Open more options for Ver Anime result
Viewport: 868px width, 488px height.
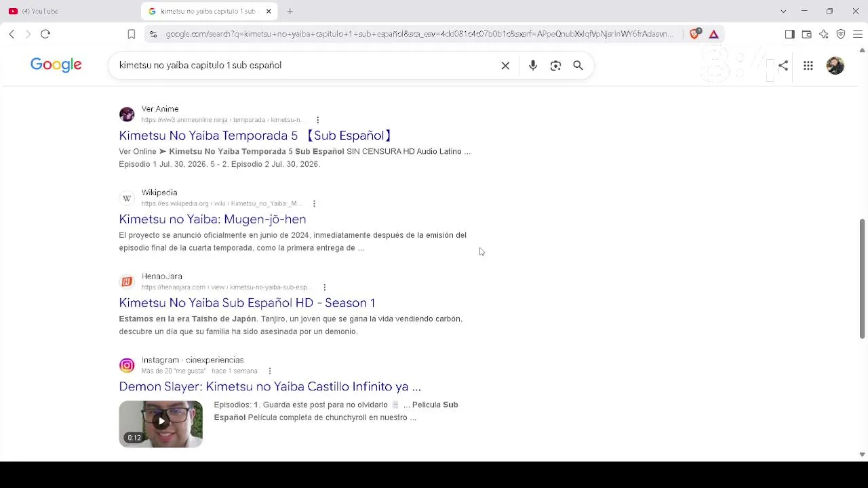pyautogui.click(x=317, y=120)
